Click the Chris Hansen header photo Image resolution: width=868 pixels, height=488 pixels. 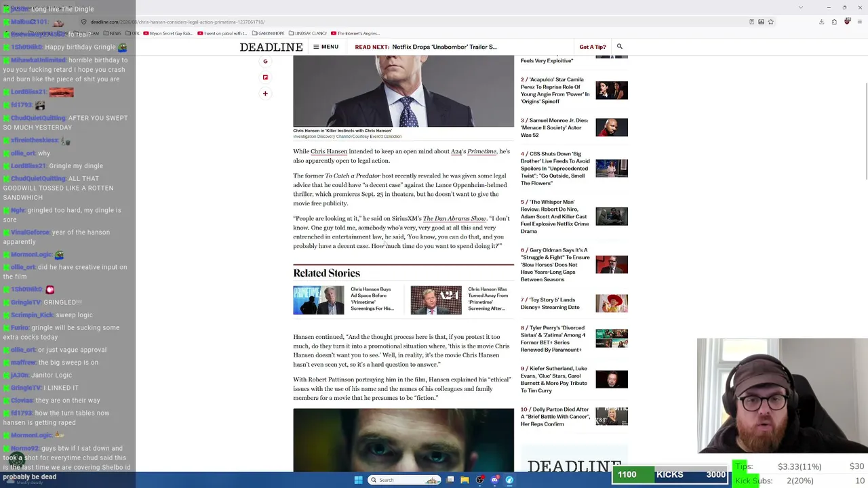403,91
